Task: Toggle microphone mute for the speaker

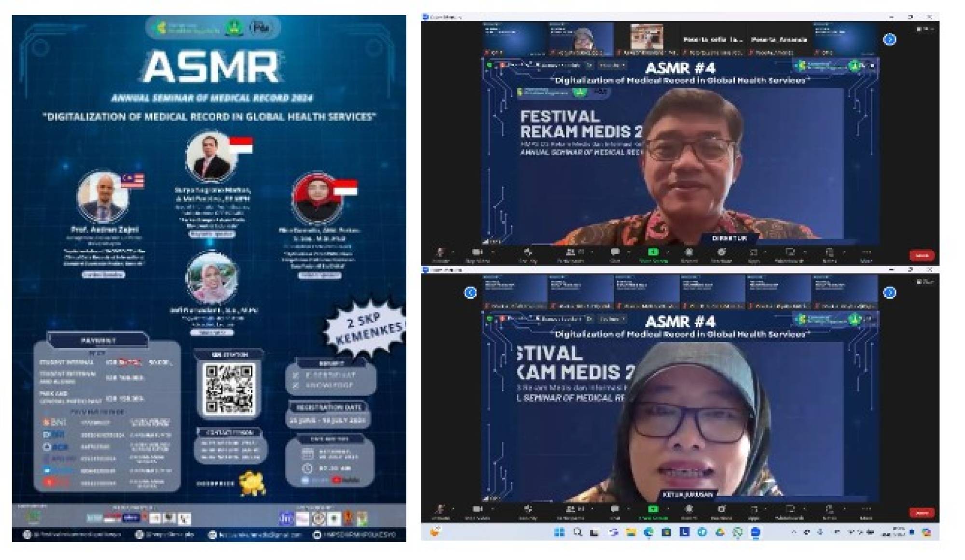Action: tap(441, 509)
